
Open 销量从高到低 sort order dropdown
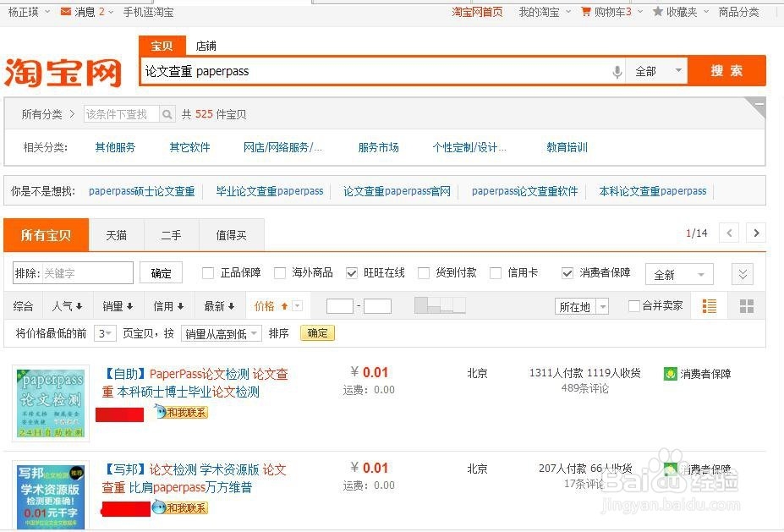[221, 333]
